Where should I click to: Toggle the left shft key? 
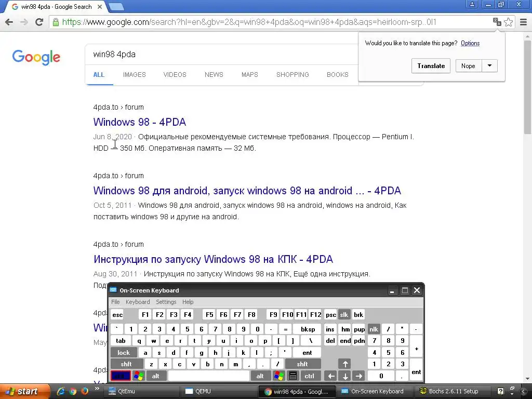pyautogui.click(x=126, y=364)
